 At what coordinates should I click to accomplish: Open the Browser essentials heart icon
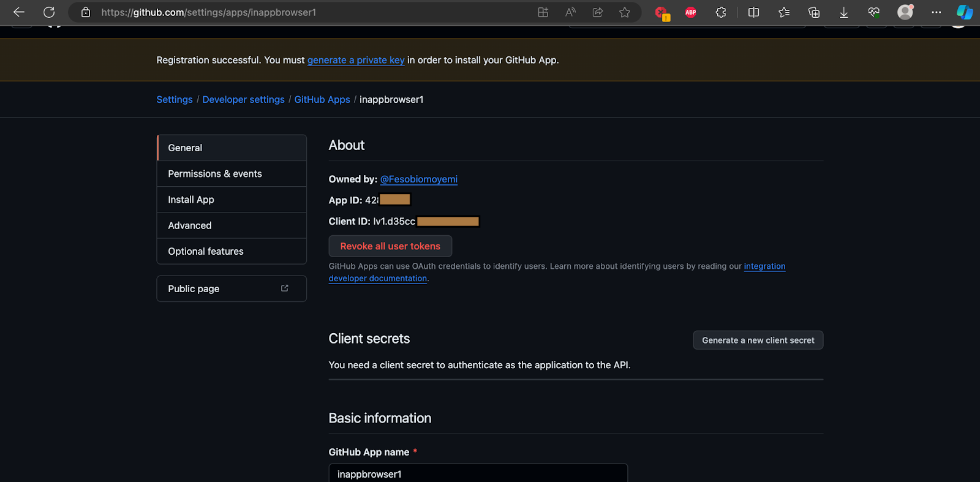tap(874, 12)
